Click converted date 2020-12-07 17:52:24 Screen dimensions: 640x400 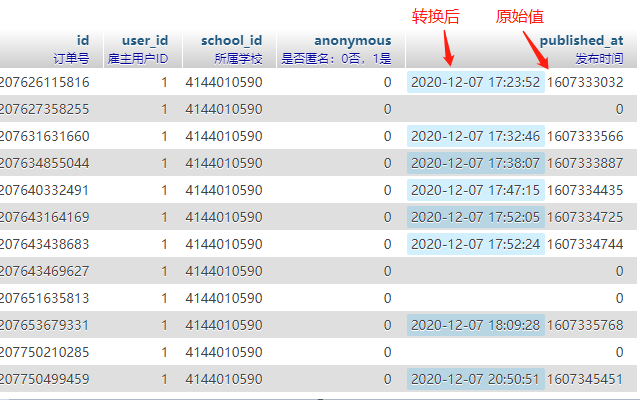(x=476, y=244)
